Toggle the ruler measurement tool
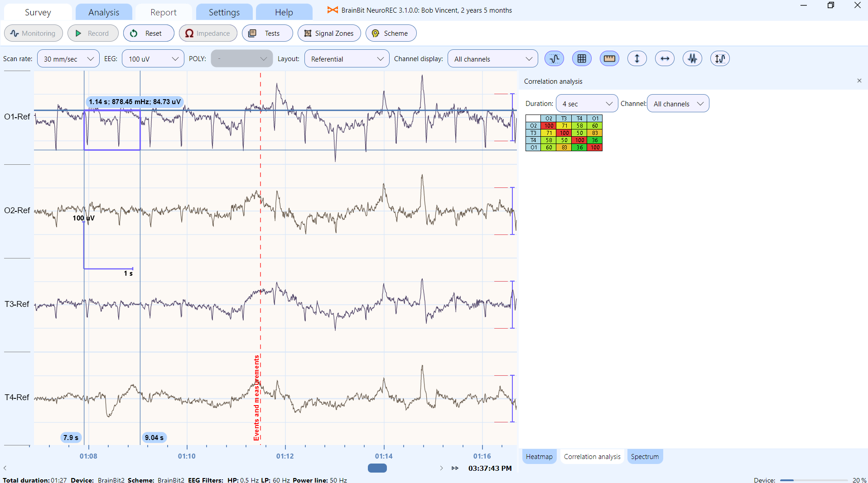The image size is (868, 483). pyautogui.click(x=609, y=58)
